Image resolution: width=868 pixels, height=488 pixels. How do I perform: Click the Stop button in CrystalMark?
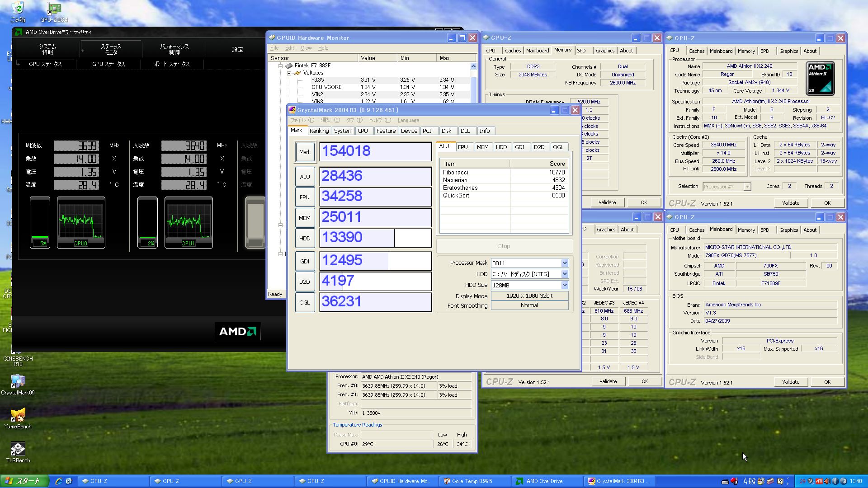tap(504, 246)
